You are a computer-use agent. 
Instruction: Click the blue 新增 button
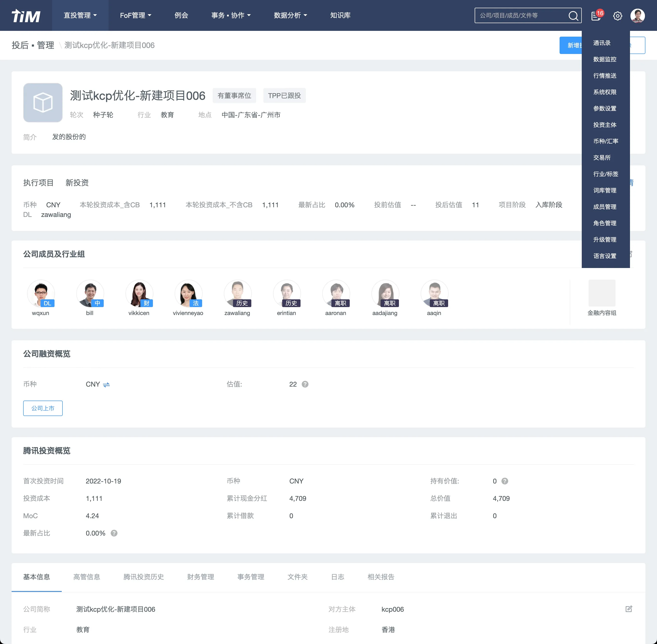(571, 45)
